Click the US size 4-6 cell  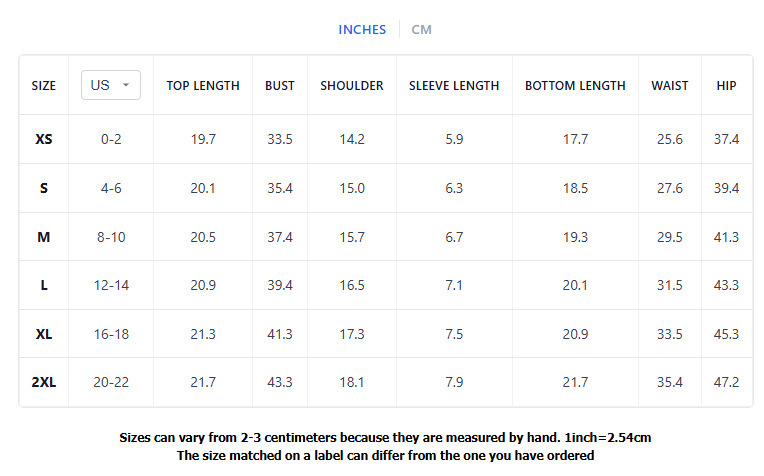[111, 188]
